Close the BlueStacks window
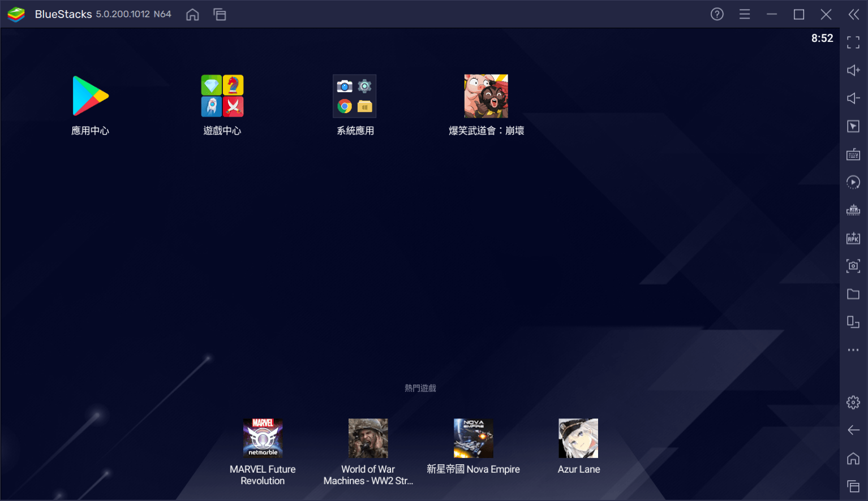868x501 pixels. point(826,14)
